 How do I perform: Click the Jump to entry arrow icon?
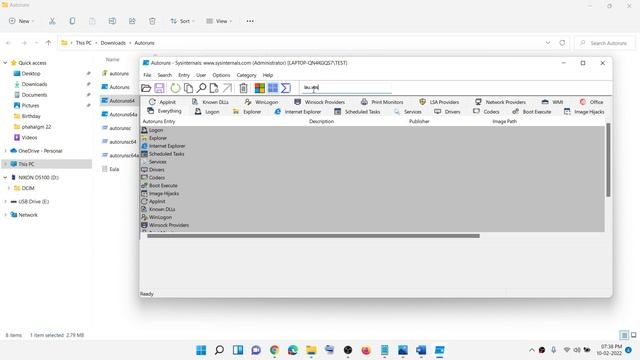227,88
